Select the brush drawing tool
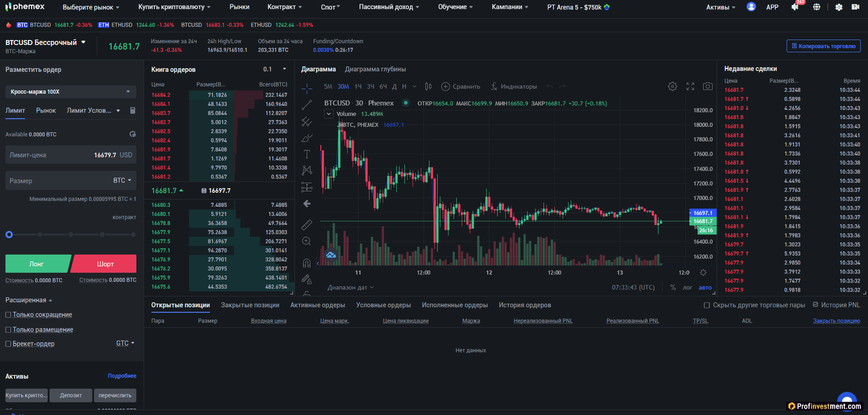 (x=307, y=138)
